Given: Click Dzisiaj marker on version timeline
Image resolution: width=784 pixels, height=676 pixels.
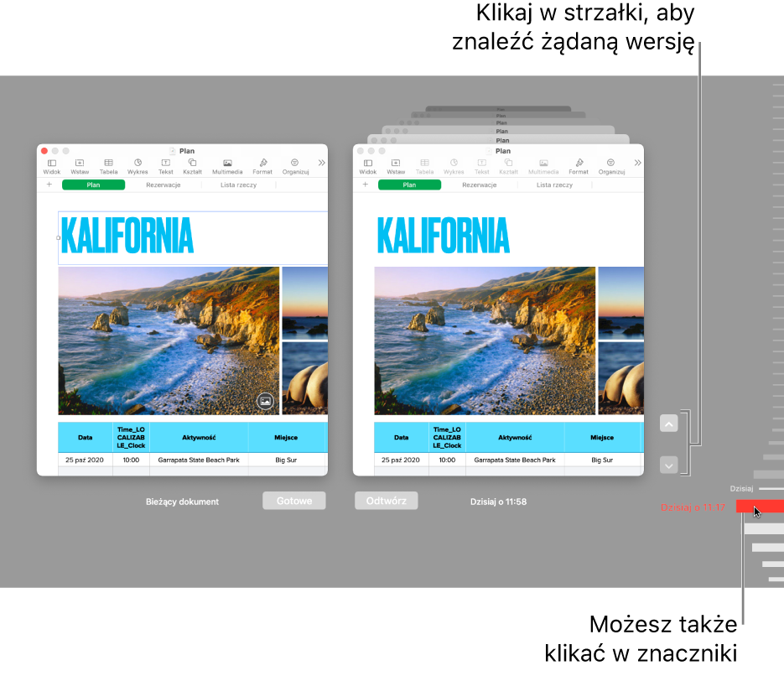Looking at the screenshot, I should click(771, 488).
